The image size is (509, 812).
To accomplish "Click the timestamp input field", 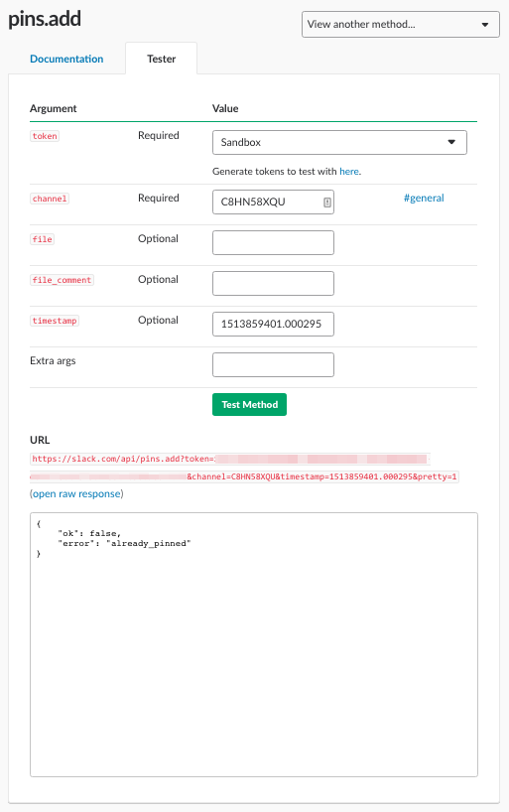I will [x=273, y=324].
